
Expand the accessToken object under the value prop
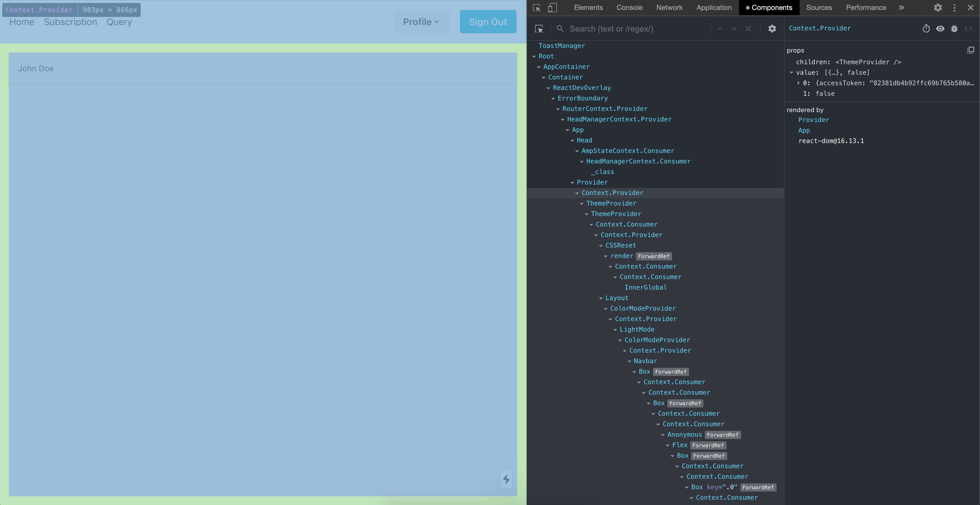click(798, 83)
